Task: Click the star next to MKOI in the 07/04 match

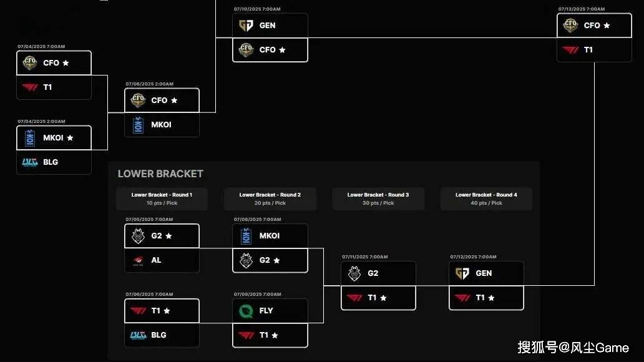Action: (x=70, y=138)
